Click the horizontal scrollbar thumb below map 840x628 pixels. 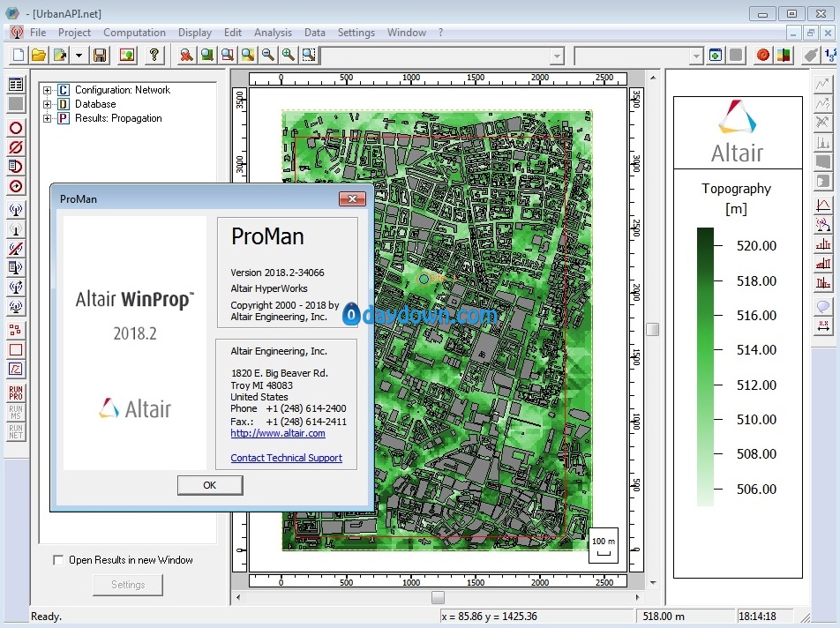pos(438,597)
